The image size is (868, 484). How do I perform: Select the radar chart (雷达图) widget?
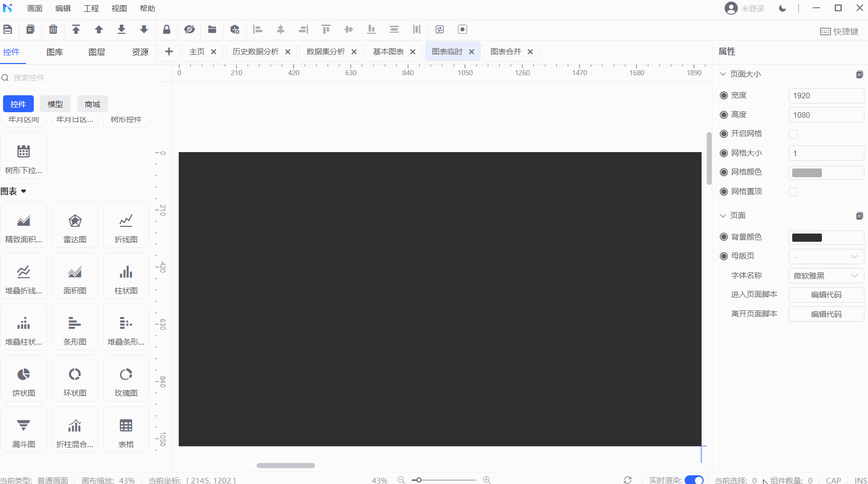[x=75, y=226]
